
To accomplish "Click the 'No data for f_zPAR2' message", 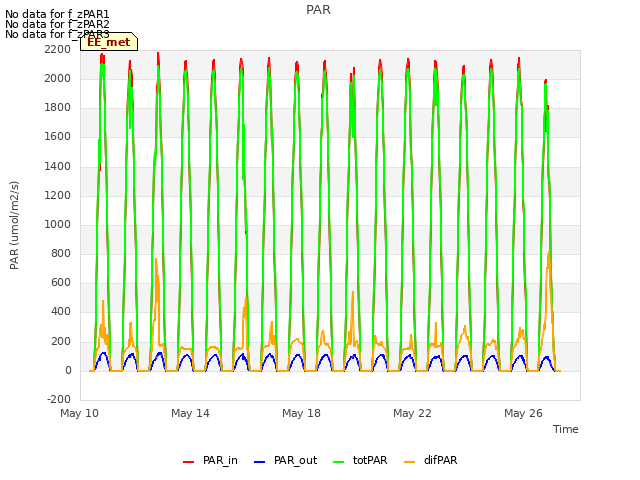I will [57, 24].
